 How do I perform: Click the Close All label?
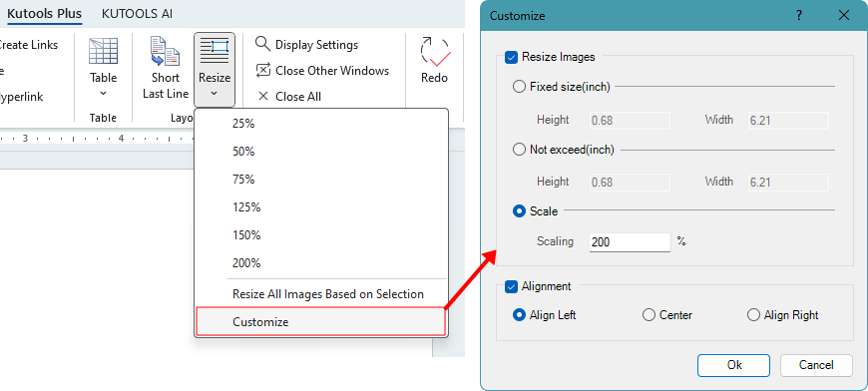[298, 97]
